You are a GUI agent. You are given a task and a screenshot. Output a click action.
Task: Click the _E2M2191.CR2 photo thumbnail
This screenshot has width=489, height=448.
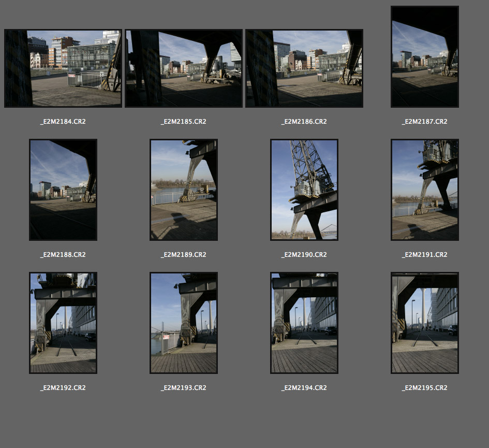click(425, 190)
